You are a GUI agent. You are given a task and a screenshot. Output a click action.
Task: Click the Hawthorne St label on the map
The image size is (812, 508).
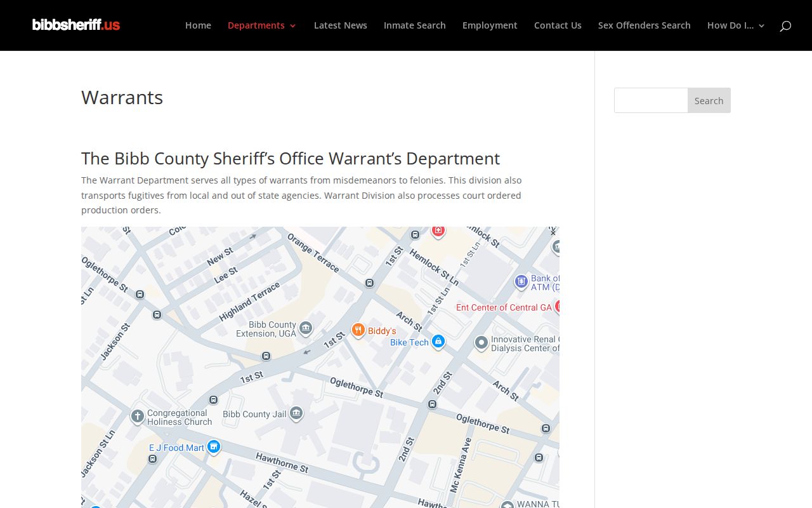click(282, 462)
